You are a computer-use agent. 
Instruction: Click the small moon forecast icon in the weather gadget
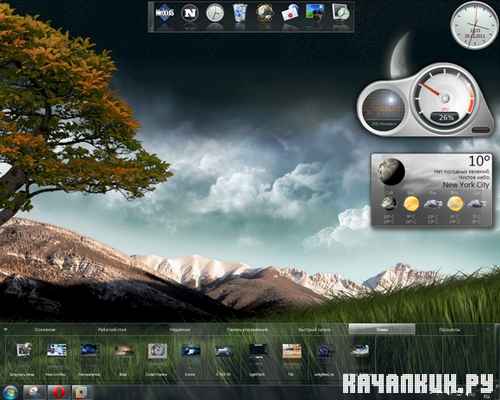[389, 203]
